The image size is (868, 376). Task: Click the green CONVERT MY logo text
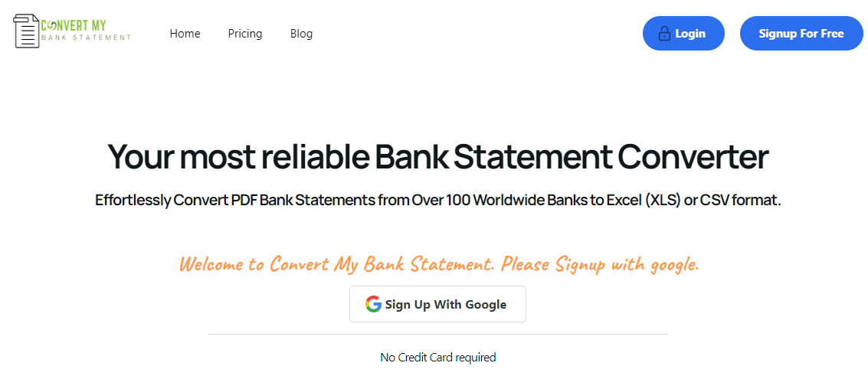tap(74, 25)
